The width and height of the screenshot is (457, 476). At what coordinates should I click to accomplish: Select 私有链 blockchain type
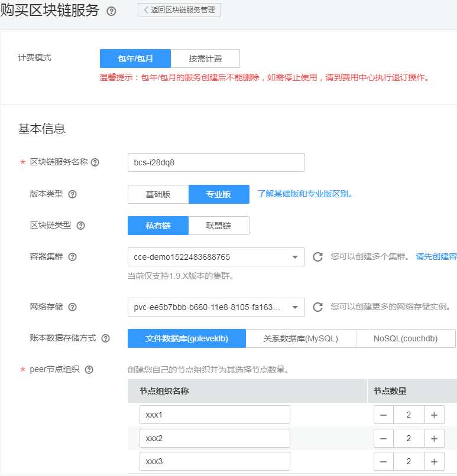point(158,226)
